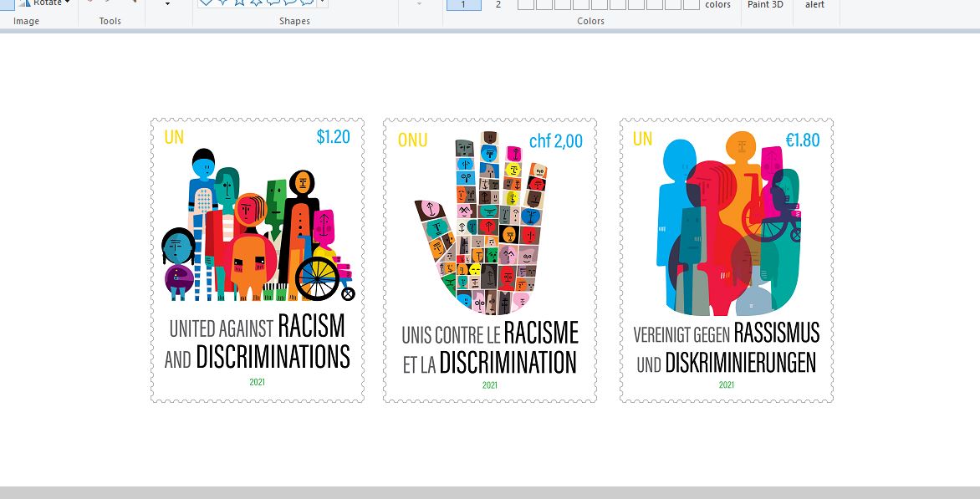Screen dimensions: 980x499
Task: Expand the Brushes dropdown arrow in Tools
Action: tap(167, 4)
